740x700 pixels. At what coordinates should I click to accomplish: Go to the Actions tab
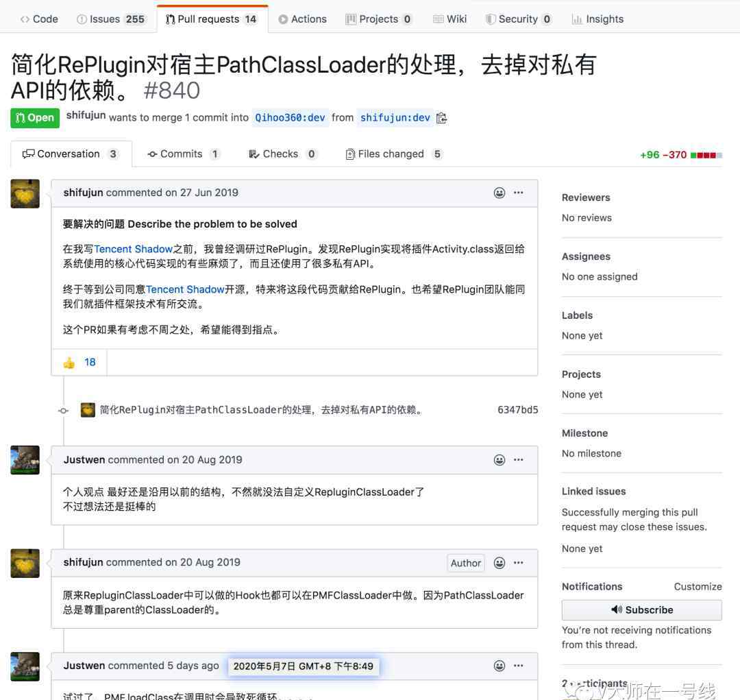click(303, 19)
